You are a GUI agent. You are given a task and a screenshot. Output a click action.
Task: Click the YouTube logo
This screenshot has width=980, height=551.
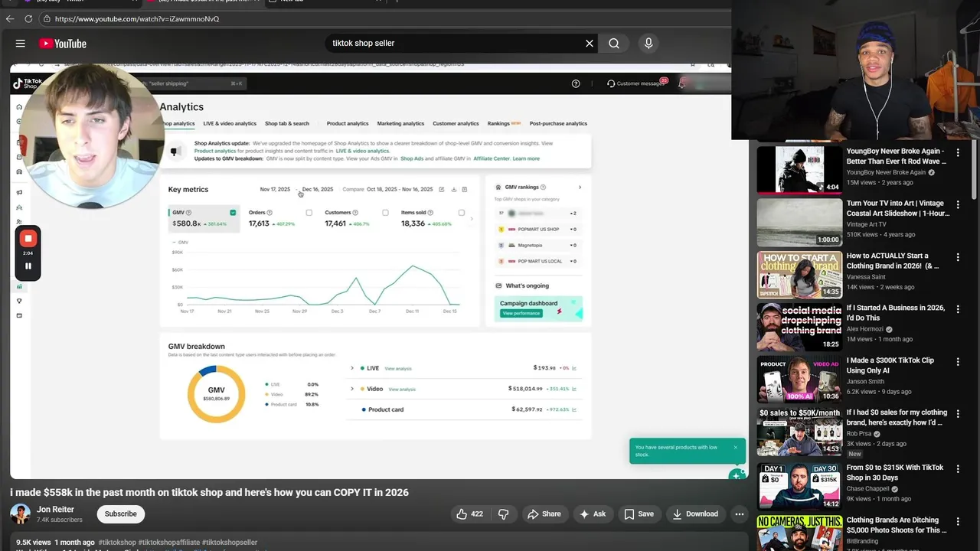[63, 44]
